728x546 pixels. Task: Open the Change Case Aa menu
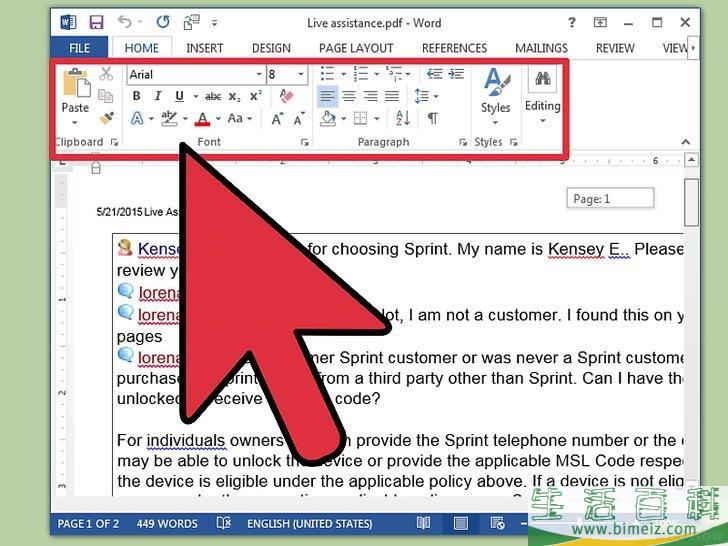click(x=240, y=119)
